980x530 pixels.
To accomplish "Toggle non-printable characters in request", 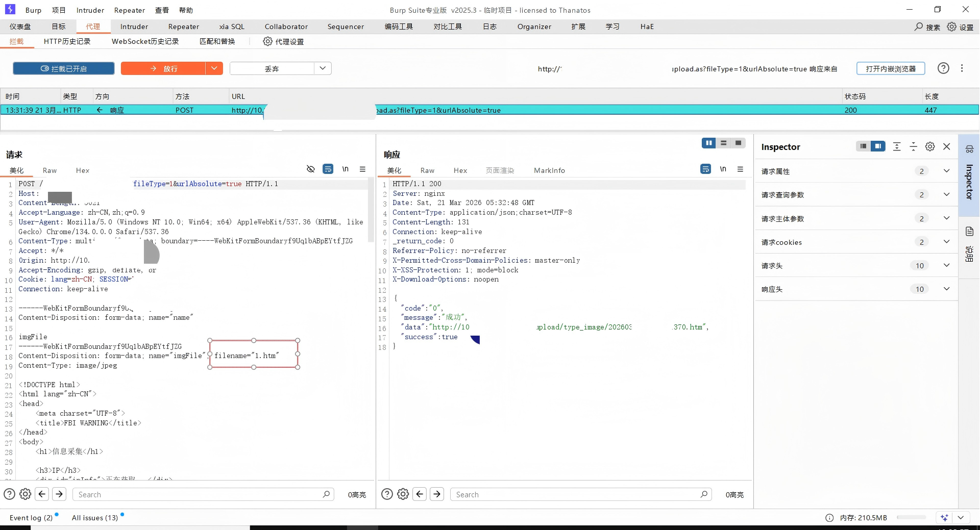I will [x=310, y=169].
